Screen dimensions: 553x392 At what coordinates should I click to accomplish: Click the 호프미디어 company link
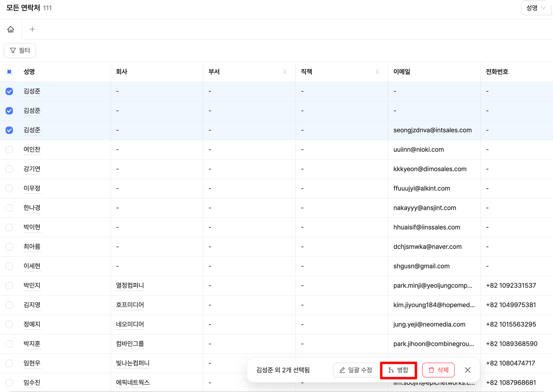pyautogui.click(x=130, y=305)
